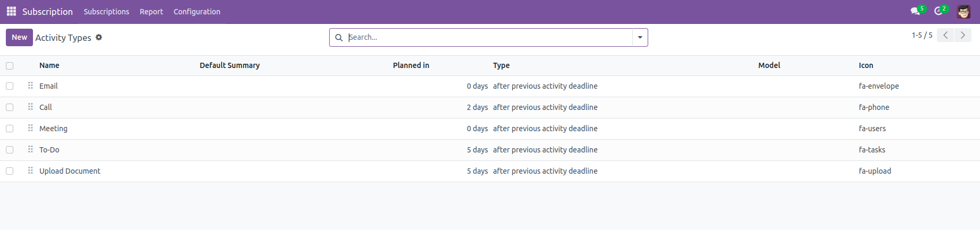Open the apps grid menu icon
Viewport: 980px width, 230px height.
tap(11, 11)
